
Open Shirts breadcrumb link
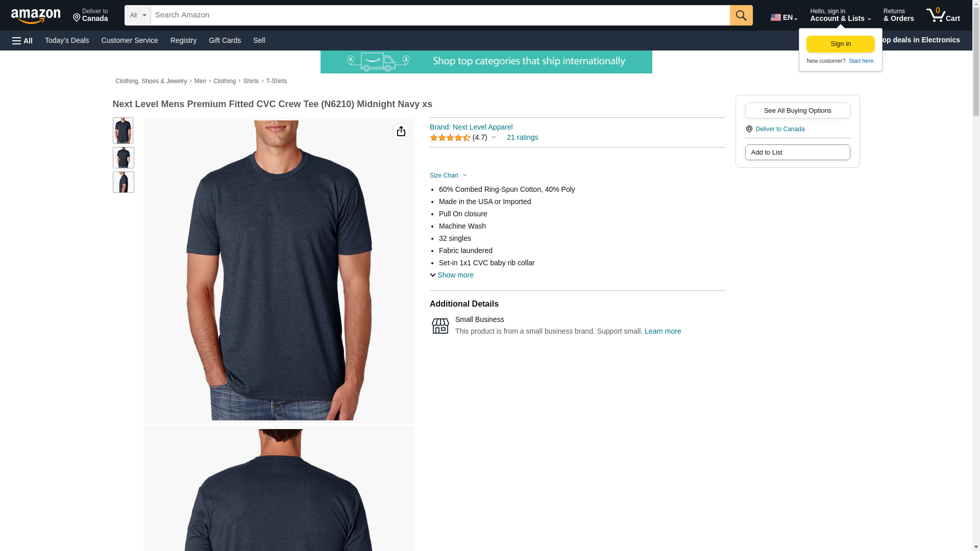tap(251, 81)
